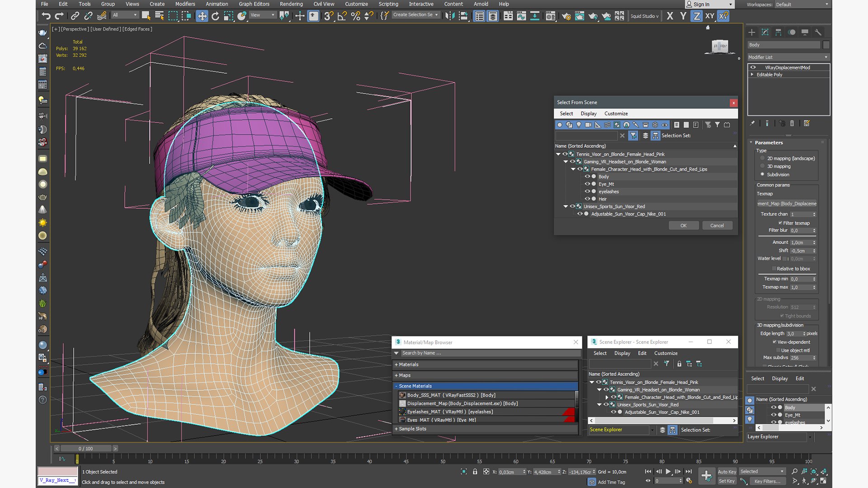Toggle the selection lock icon in status bar
Screen dimensions: 868x488
(475, 471)
